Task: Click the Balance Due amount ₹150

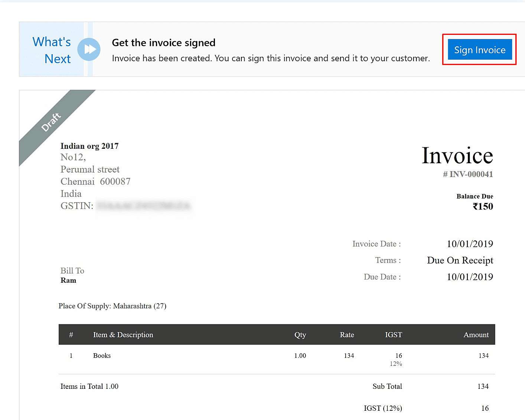Action: tap(483, 207)
